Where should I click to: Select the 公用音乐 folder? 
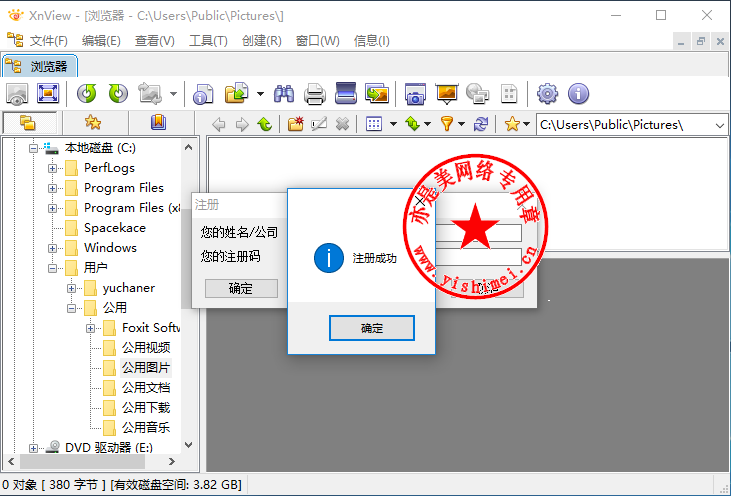[146, 428]
